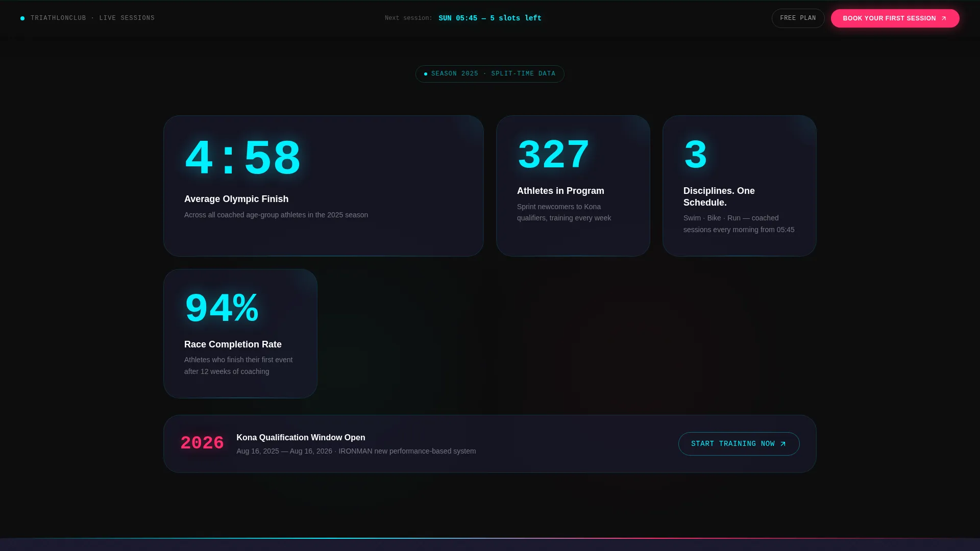The width and height of the screenshot is (980, 551).
Task: Select the 327 athletes figure
Action: (553, 155)
